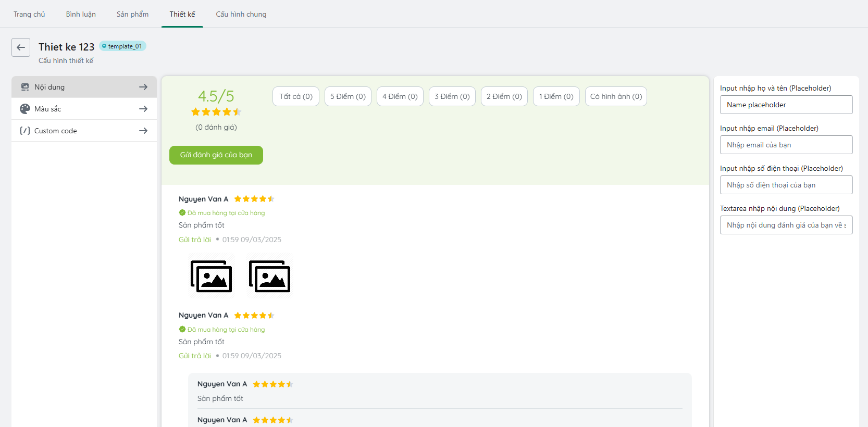Click the second review image thumbnail
This screenshot has width=868, height=427.
click(x=269, y=276)
